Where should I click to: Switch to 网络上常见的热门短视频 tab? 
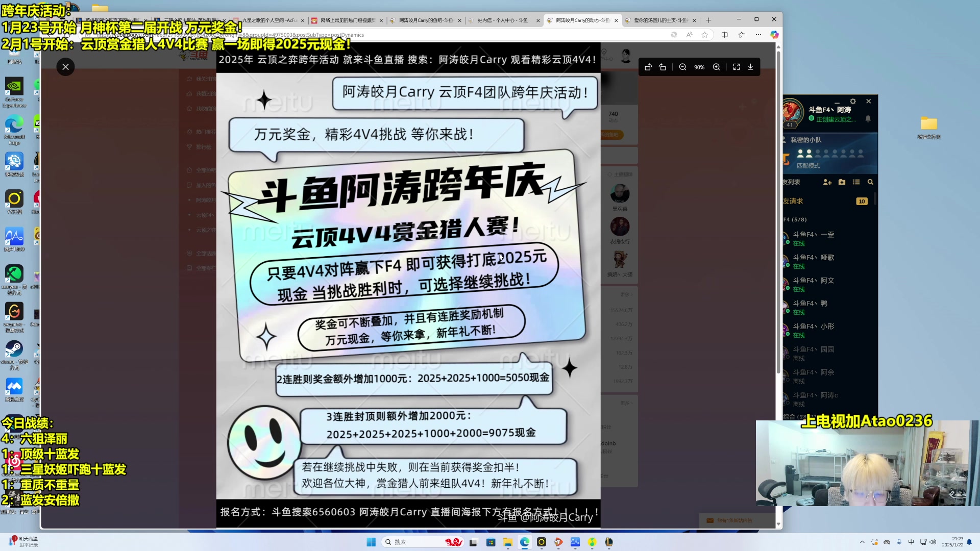(347, 20)
